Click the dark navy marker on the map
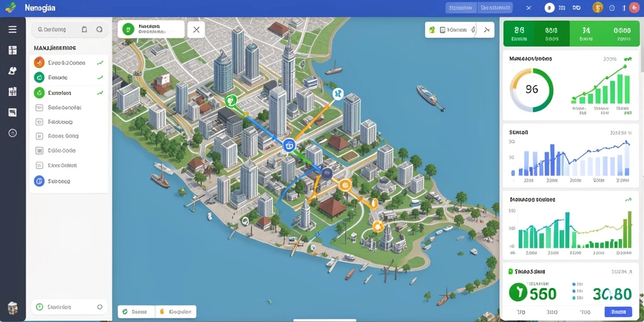This screenshot has height=322, width=644. [x=327, y=174]
